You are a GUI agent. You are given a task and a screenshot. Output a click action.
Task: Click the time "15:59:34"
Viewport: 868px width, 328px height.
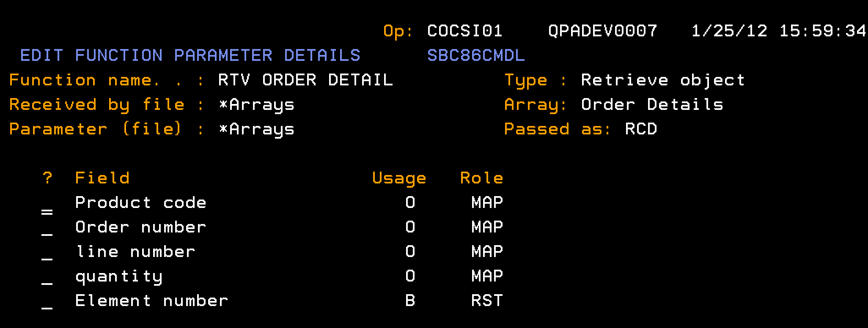tap(823, 31)
